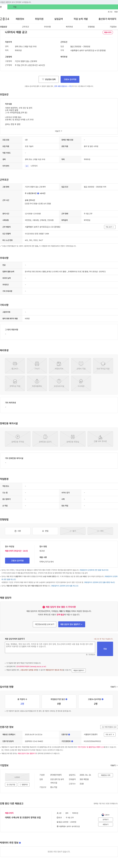
Task: Click the 면접 screening step tile
Action: (x=45, y=531)
